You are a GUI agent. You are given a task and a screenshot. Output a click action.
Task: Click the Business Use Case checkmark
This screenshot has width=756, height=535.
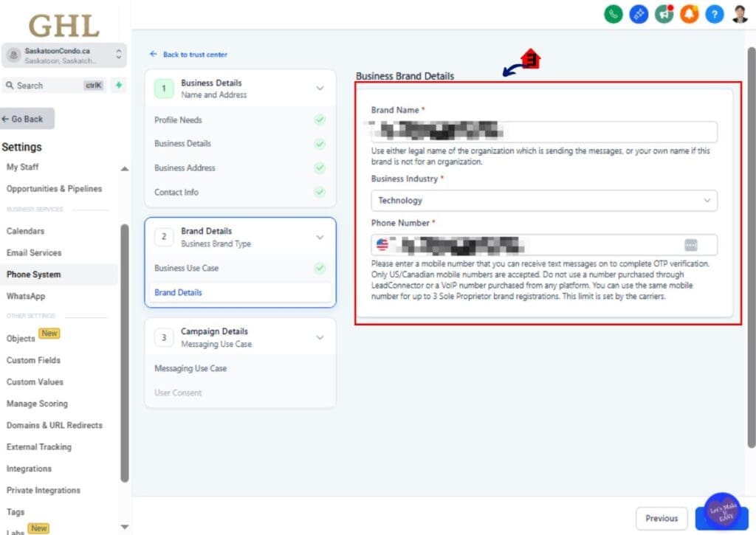pyautogui.click(x=320, y=268)
